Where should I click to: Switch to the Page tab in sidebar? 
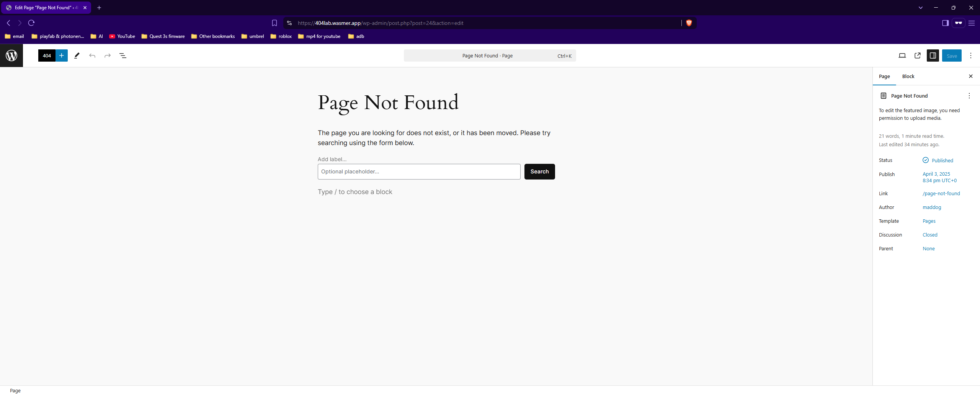884,76
